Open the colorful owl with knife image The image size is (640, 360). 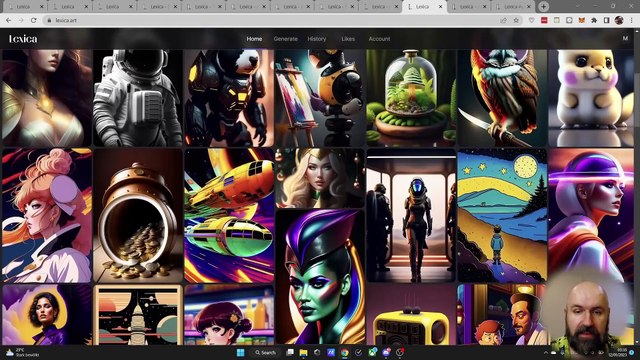tap(502, 98)
